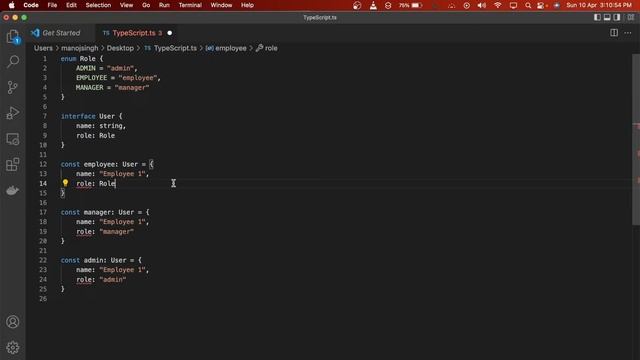Click line number 1 in gutter
The height and width of the screenshot is (360, 640).
point(44,59)
